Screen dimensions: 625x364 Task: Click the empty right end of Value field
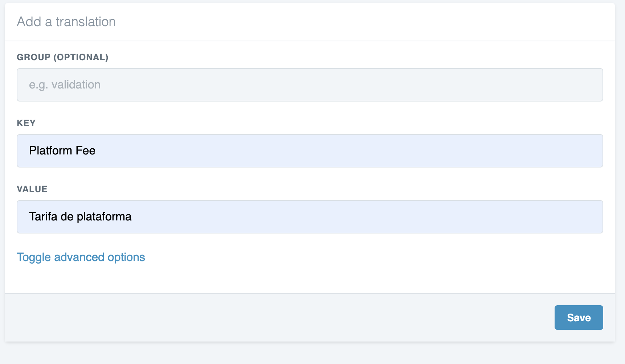point(544,217)
